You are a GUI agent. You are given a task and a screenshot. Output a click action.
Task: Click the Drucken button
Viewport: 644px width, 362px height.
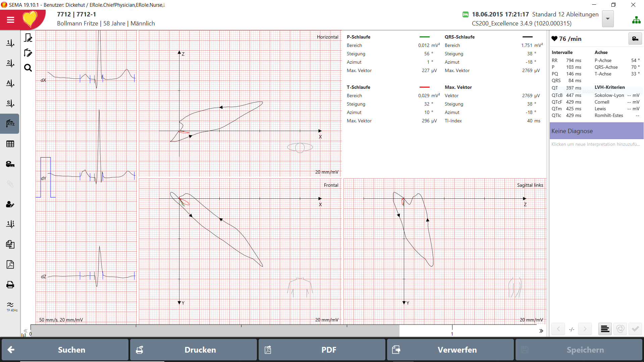pos(194,350)
